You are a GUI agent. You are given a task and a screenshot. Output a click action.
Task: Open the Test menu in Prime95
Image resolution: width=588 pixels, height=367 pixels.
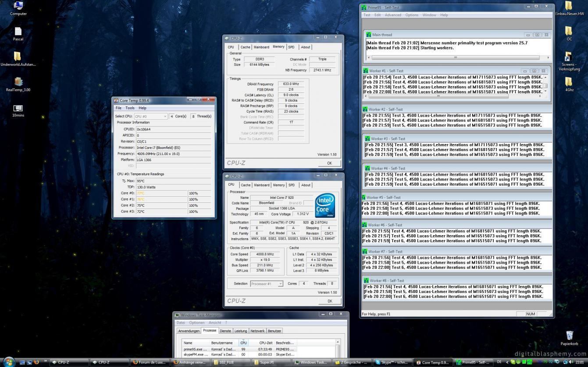(x=367, y=15)
